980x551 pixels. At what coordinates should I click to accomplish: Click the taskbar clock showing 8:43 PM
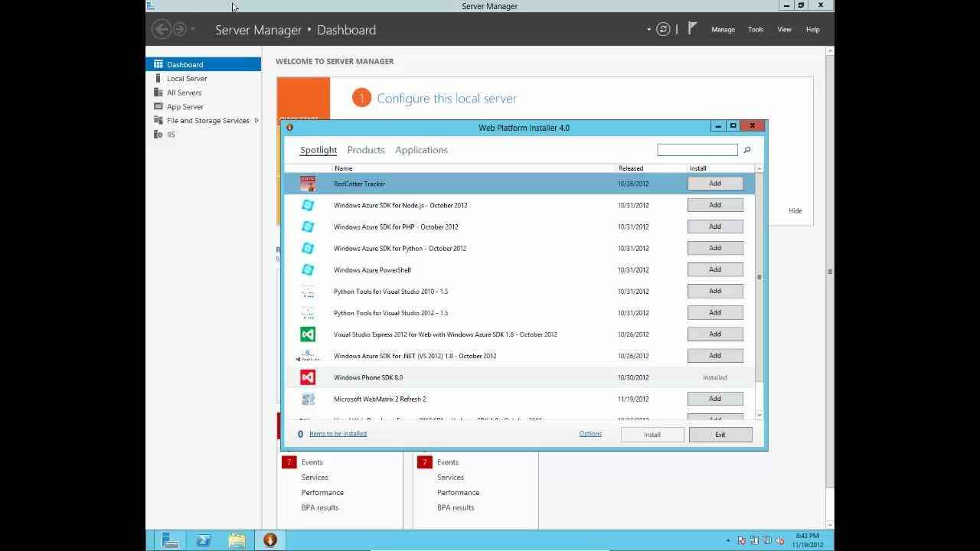point(807,540)
